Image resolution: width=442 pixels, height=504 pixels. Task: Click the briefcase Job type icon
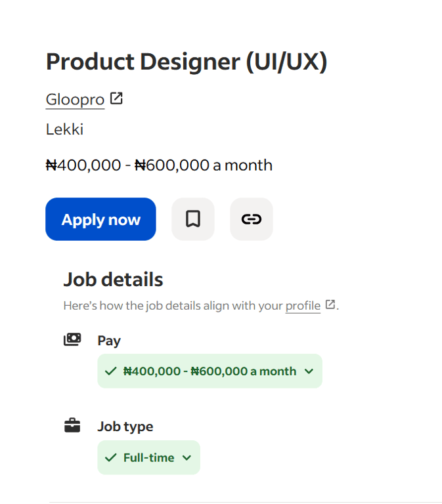72,426
